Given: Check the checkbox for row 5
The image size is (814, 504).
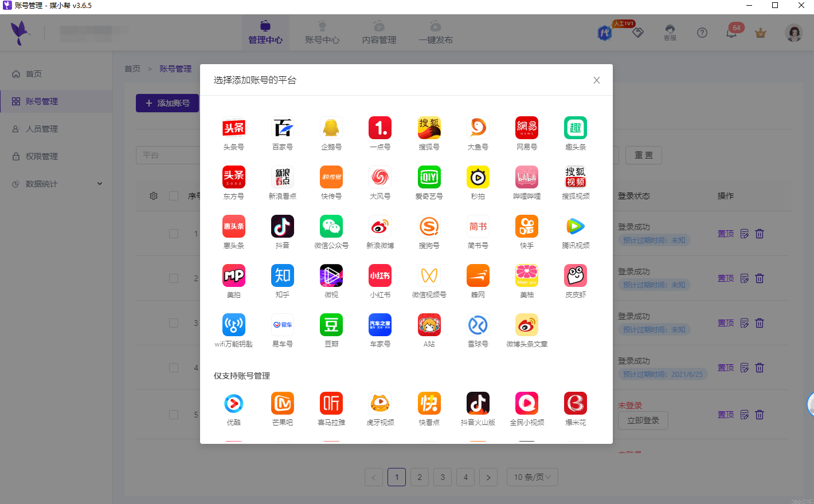Looking at the screenshot, I should click(174, 415).
